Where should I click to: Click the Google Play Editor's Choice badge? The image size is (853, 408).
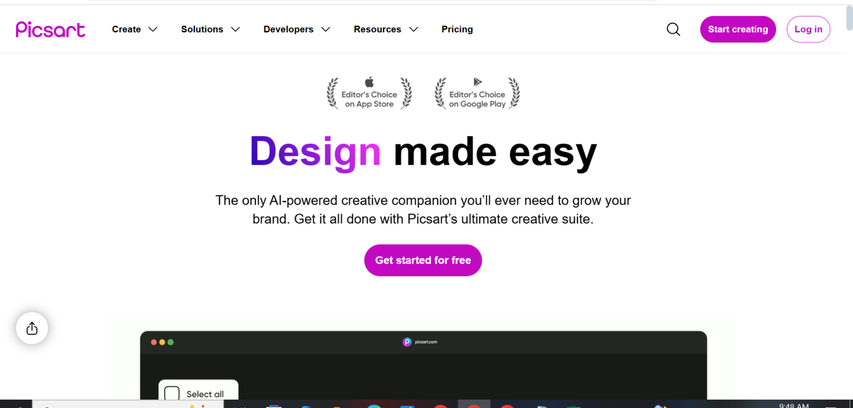pyautogui.click(x=477, y=93)
